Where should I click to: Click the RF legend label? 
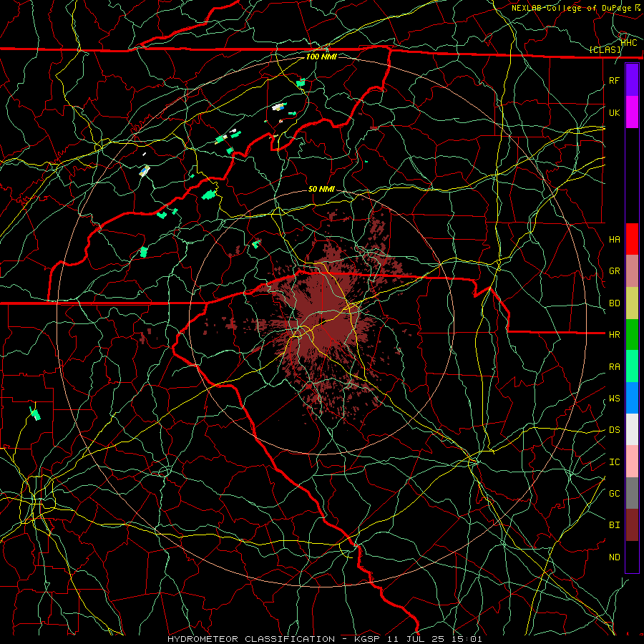(x=615, y=80)
